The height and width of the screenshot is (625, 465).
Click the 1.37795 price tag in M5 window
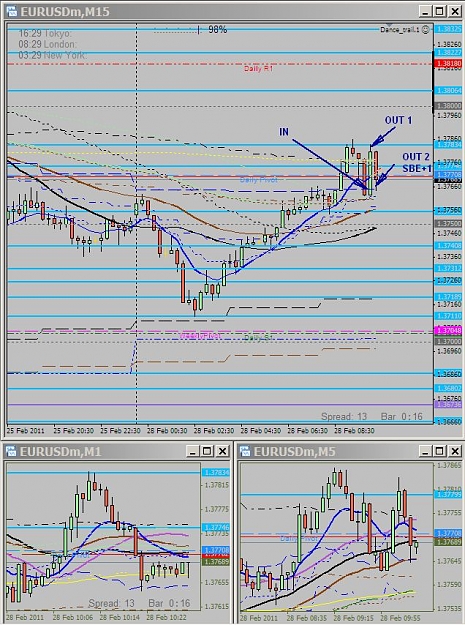pyautogui.click(x=448, y=495)
